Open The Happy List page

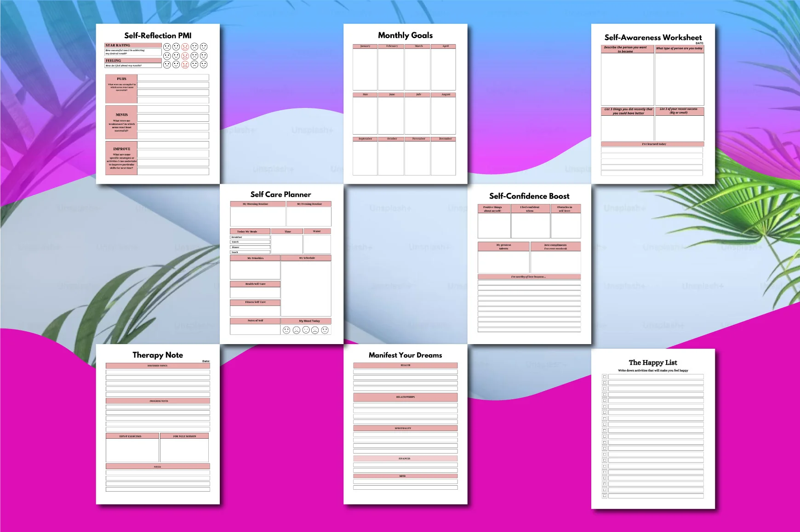653,429
